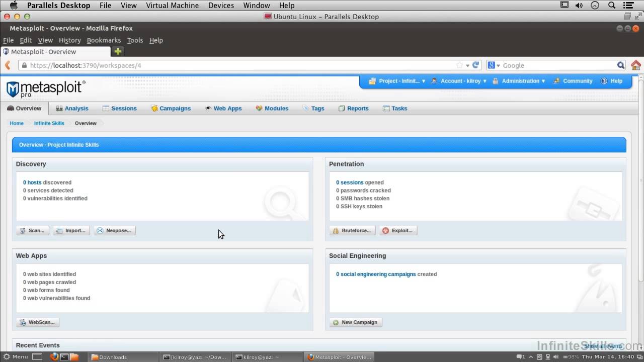Switch to the Sessions tab

pyautogui.click(x=119, y=108)
